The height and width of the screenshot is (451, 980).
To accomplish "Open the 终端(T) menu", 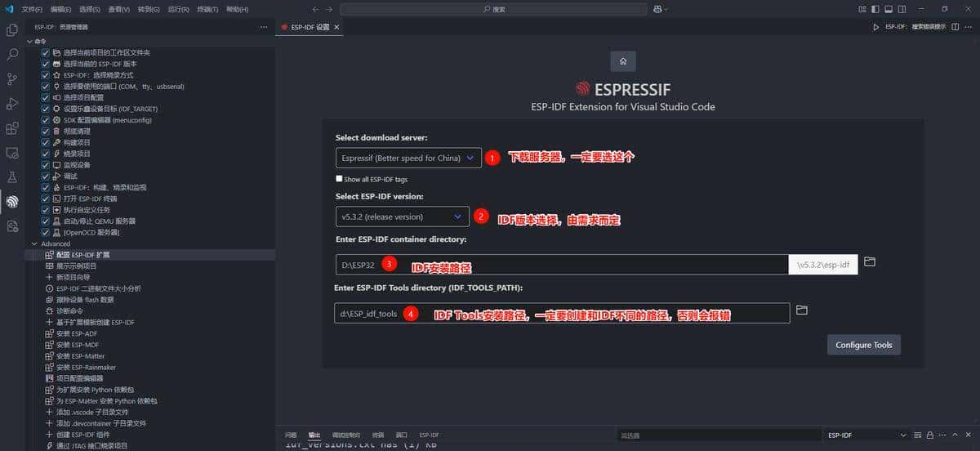I will 207,9.
